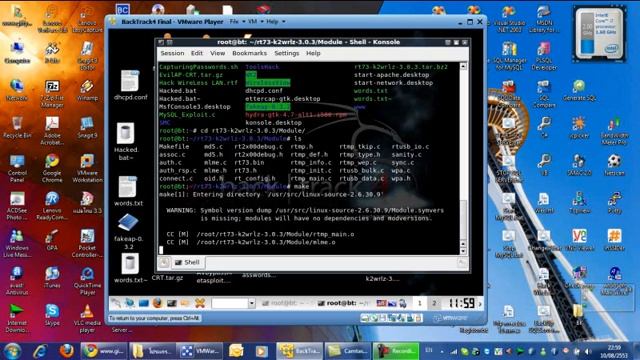The height and width of the screenshot is (360, 640).
Task: Click the Intel Core CPU gadget
Action: coord(599,34)
